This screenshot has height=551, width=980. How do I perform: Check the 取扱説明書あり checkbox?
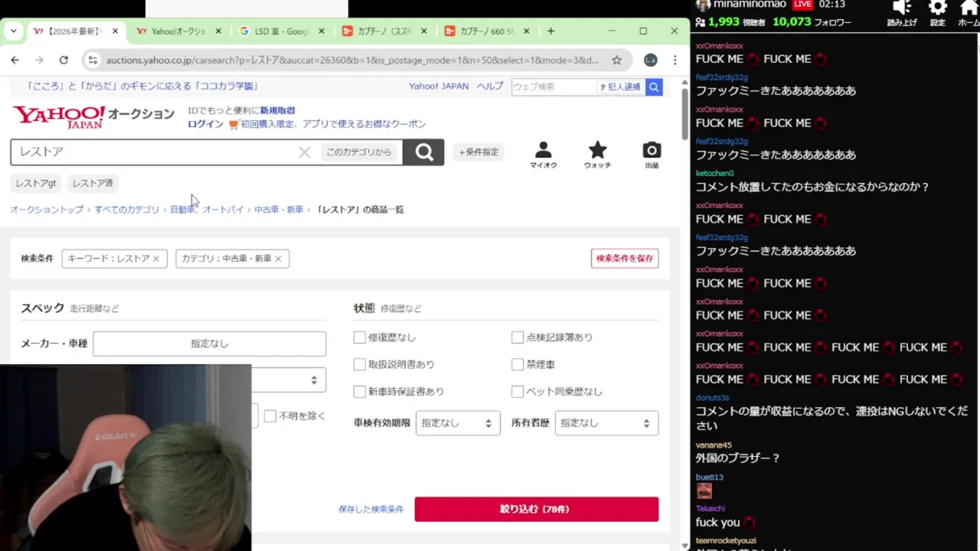pos(360,364)
